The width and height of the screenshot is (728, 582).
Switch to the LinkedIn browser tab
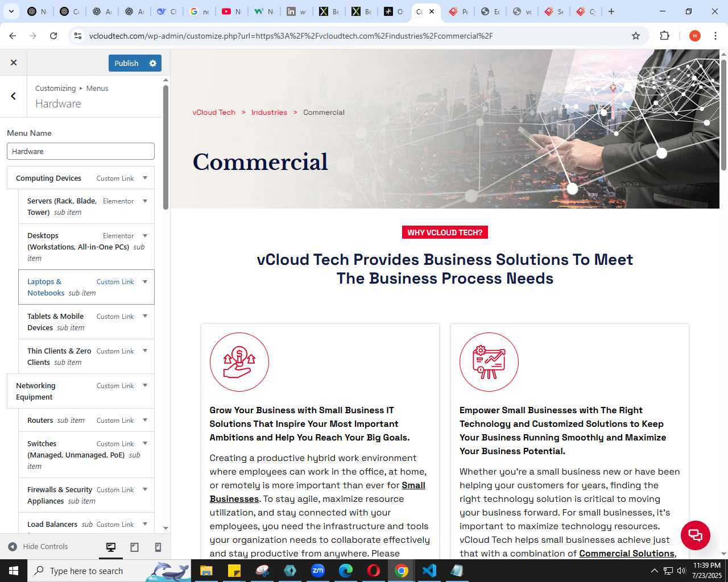click(296, 11)
